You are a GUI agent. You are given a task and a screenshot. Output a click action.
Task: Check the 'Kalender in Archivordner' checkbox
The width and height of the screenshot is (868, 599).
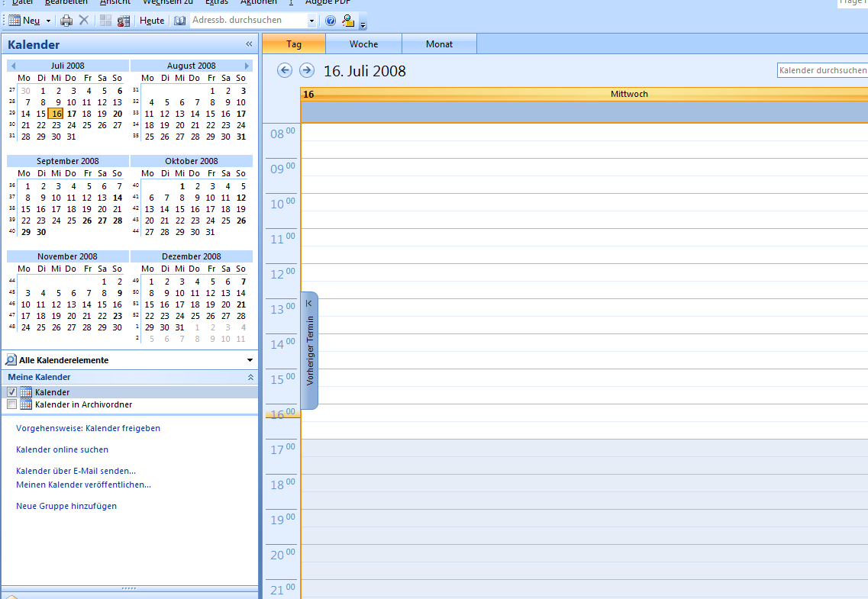click(x=11, y=404)
